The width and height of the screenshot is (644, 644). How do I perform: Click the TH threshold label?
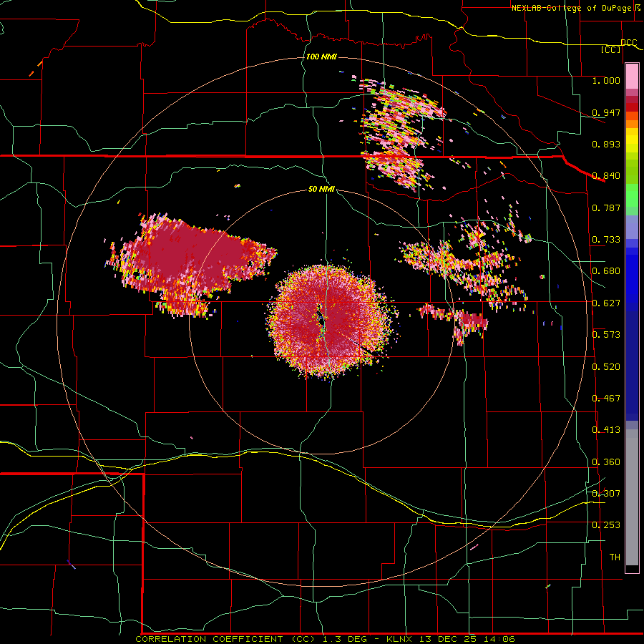615,557
